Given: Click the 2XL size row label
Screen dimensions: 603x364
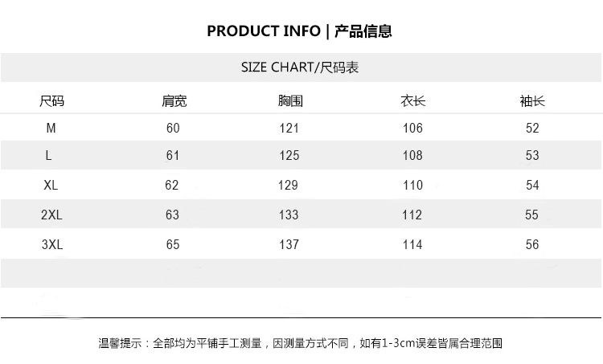Looking at the screenshot, I should (x=51, y=215).
